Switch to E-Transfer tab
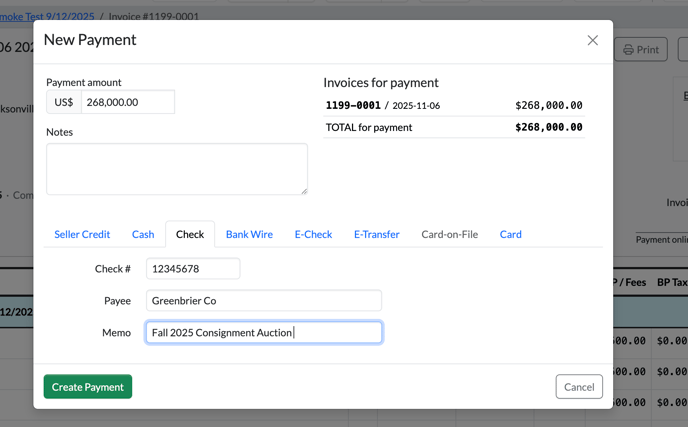 376,234
